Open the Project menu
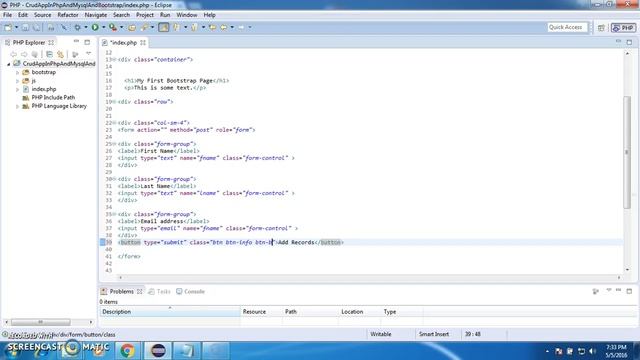The height and width of the screenshot is (360, 640). click(x=145, y=15)
